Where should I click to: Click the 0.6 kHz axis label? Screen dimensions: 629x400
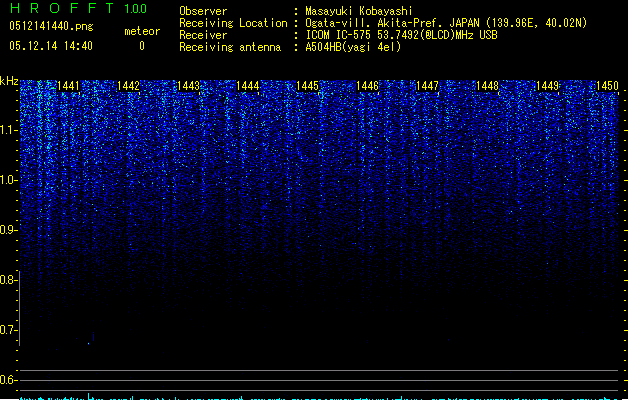pyautogui.click(x=8, y=380)
